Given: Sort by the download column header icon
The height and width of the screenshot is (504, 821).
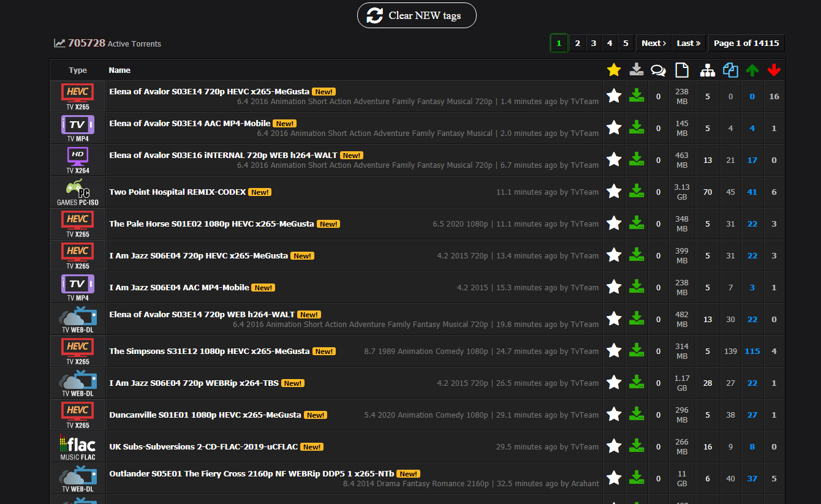Looking at the screenshot, I should tap(637, 70).
